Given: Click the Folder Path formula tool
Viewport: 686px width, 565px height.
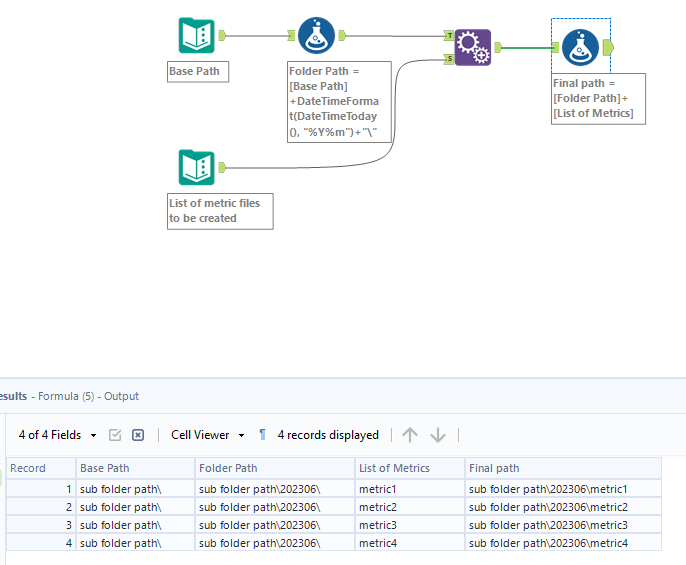Looking at the screenshot, I should [316, 35].
